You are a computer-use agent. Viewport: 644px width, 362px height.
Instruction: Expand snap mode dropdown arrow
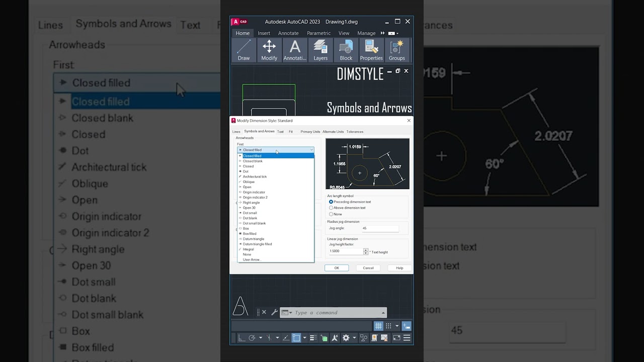click(397, 326)
